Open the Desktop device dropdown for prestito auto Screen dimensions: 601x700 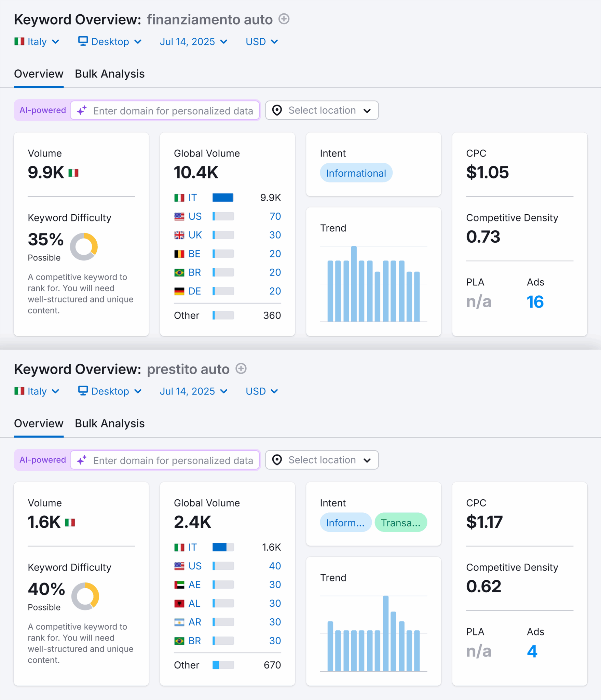[110, 391]
